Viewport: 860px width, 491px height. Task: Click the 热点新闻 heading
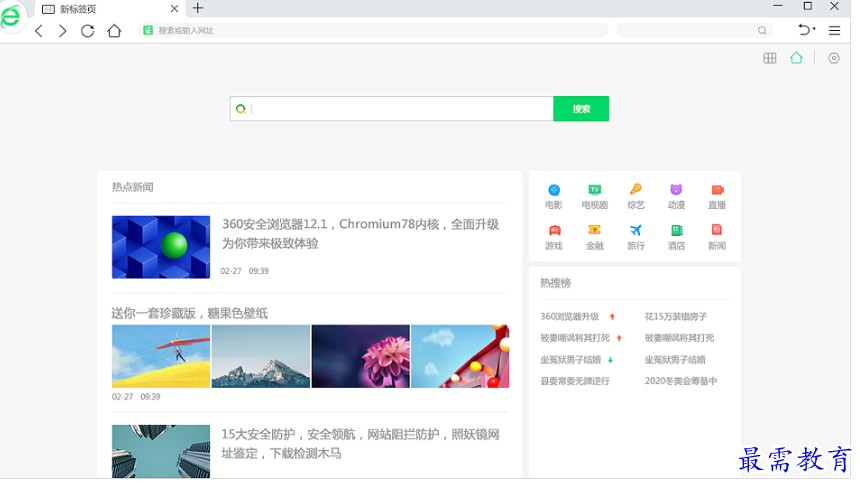click(132, 187)
